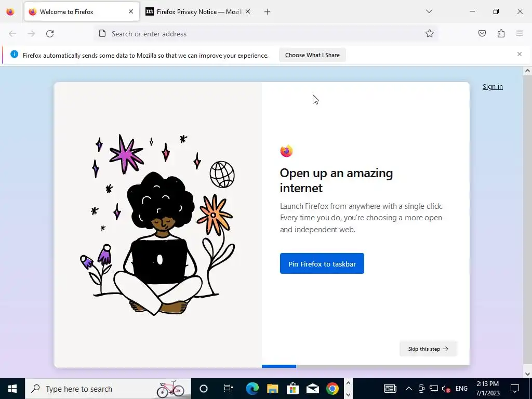
Task: Click Choose What I Share button
Action: click(x=312, y=55)
